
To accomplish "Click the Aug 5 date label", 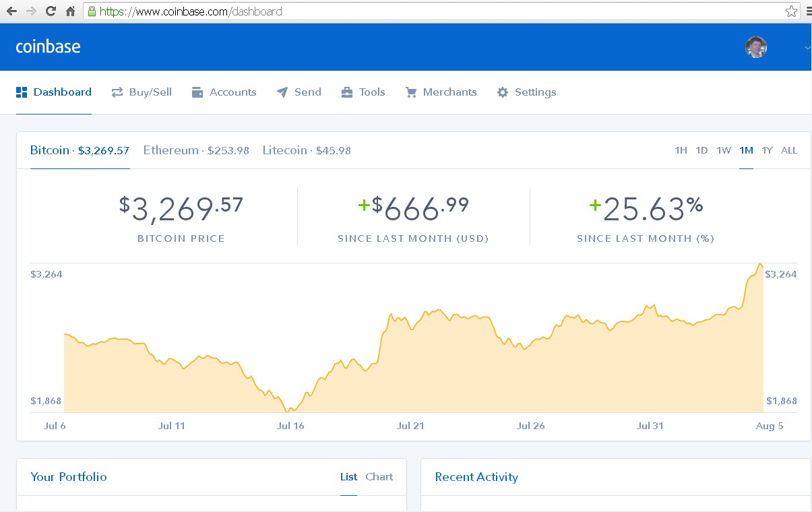I will pos(770,426).
